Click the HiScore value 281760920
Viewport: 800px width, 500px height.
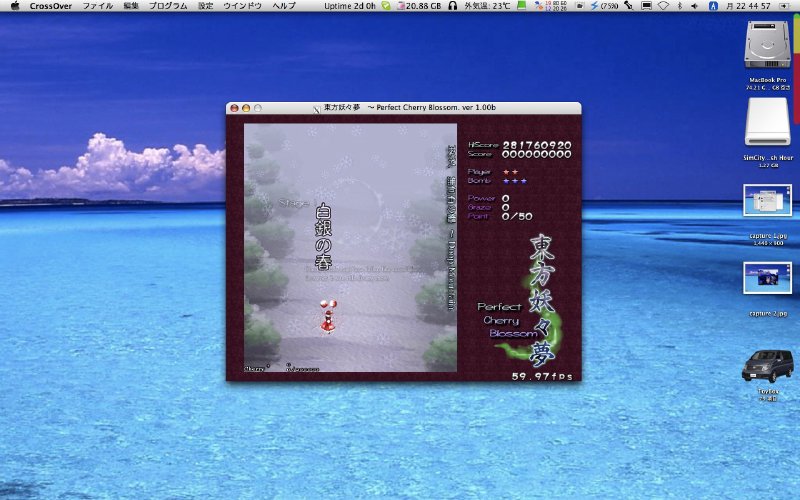(537, 145)
